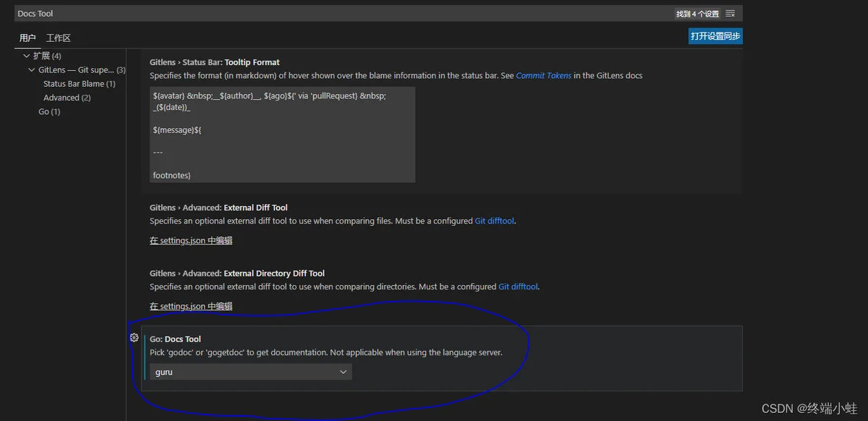Select Status Bar Blame (1) in the tree
Image resolution: width=868 pixels, height=421 pixels.
[x=79, y=84]
